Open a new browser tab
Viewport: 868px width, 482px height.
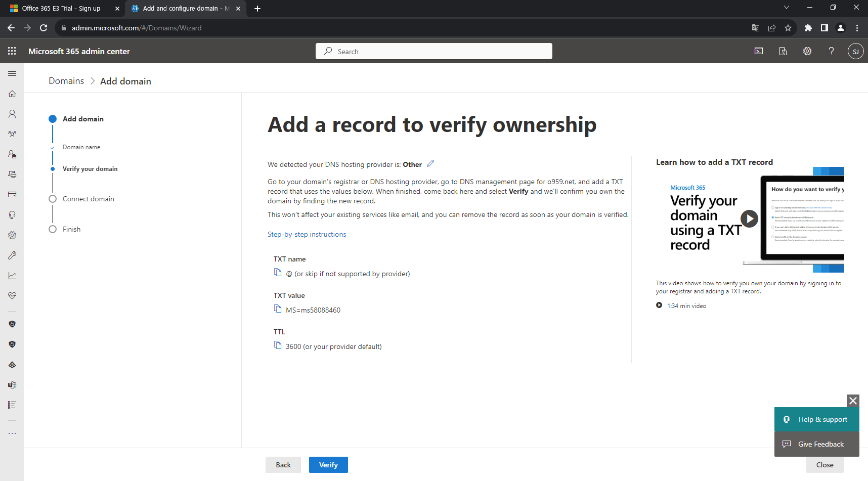257,9
